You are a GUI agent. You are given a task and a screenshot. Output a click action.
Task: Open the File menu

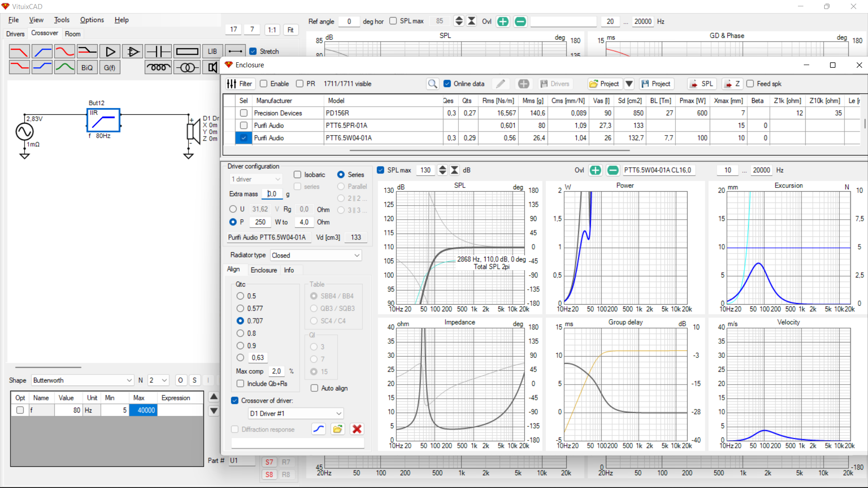(14, 20)
